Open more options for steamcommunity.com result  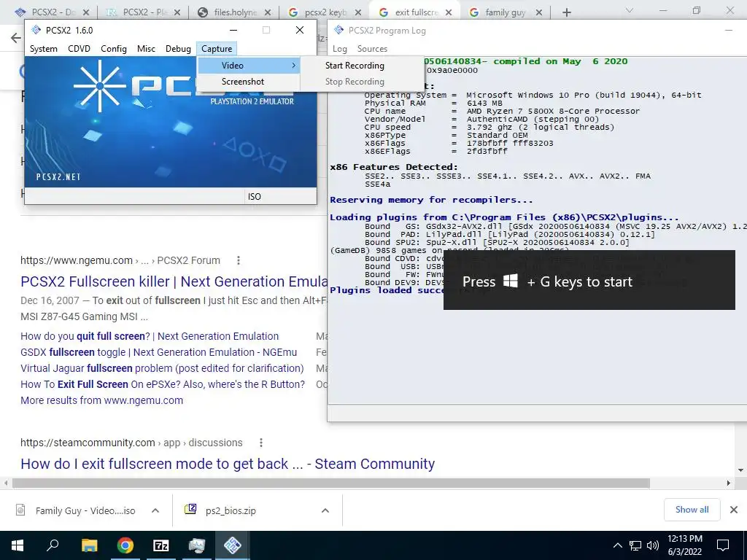click(x=261, y=443)
